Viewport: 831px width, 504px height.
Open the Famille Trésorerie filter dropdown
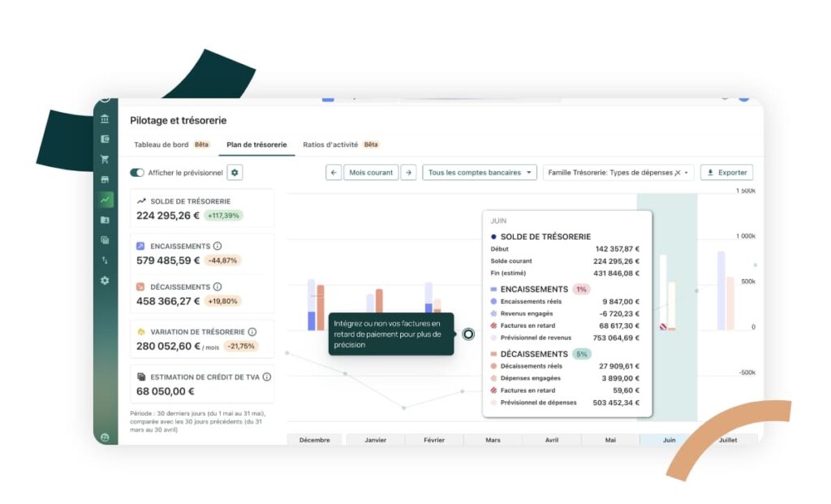point(687,173)
